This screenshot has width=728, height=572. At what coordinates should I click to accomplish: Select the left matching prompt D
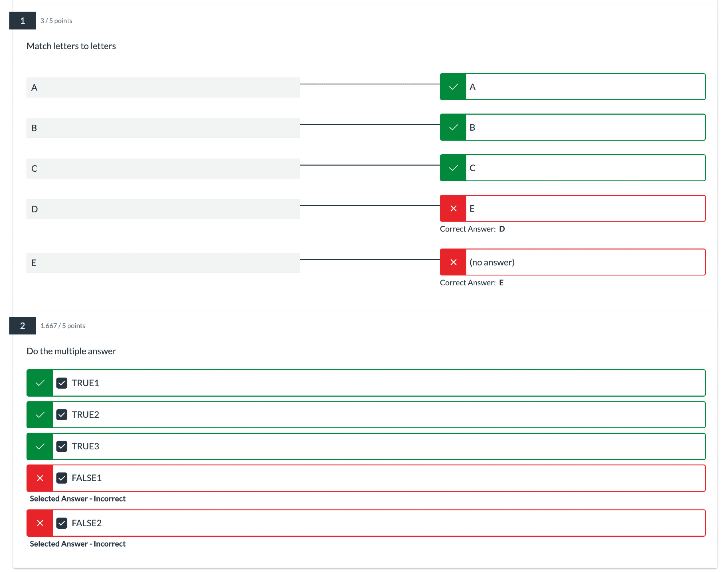tap(163, 209)
